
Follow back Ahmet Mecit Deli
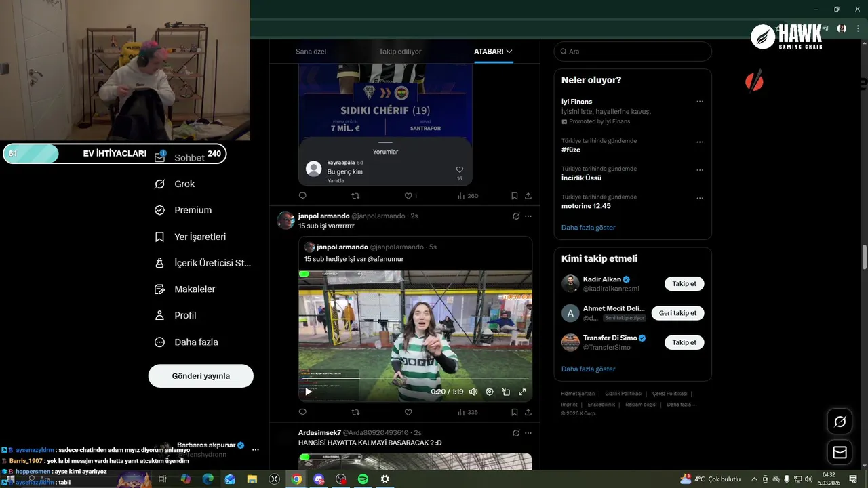[x=677, y=313]
